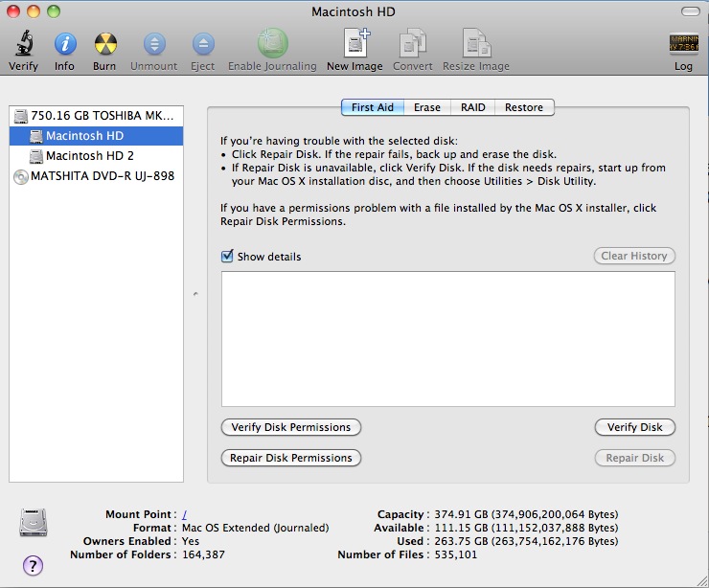The image size is (709, 588).
Task: Click the Macintosh HD window title text
Action: point(354,11)
